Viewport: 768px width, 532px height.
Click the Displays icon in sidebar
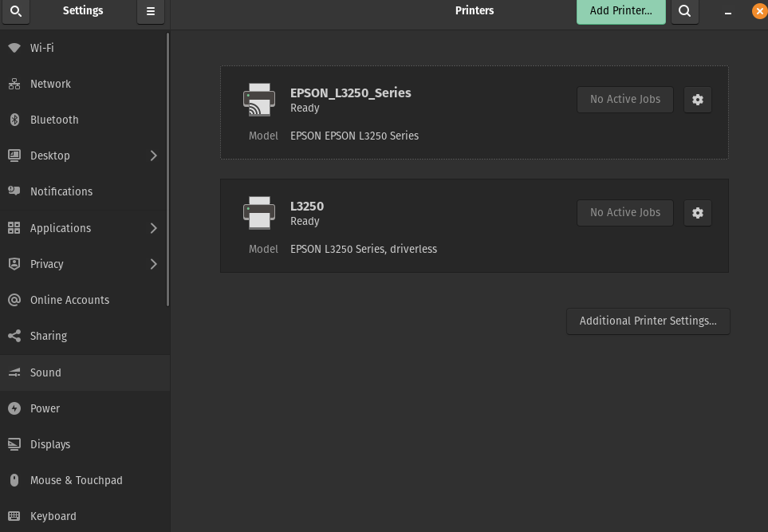pos(14,444)
